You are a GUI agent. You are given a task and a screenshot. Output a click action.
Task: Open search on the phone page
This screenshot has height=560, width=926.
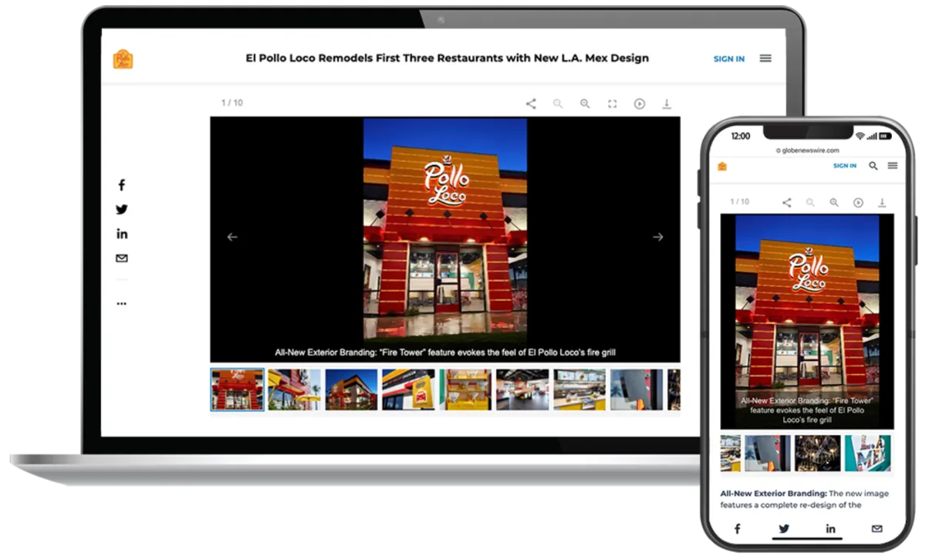[x=874, y=166]
